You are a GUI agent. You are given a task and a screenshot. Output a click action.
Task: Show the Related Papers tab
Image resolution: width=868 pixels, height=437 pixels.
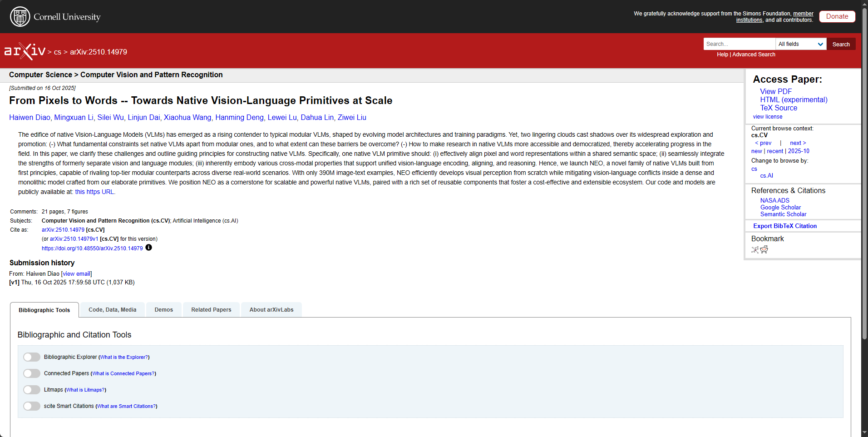211,310
